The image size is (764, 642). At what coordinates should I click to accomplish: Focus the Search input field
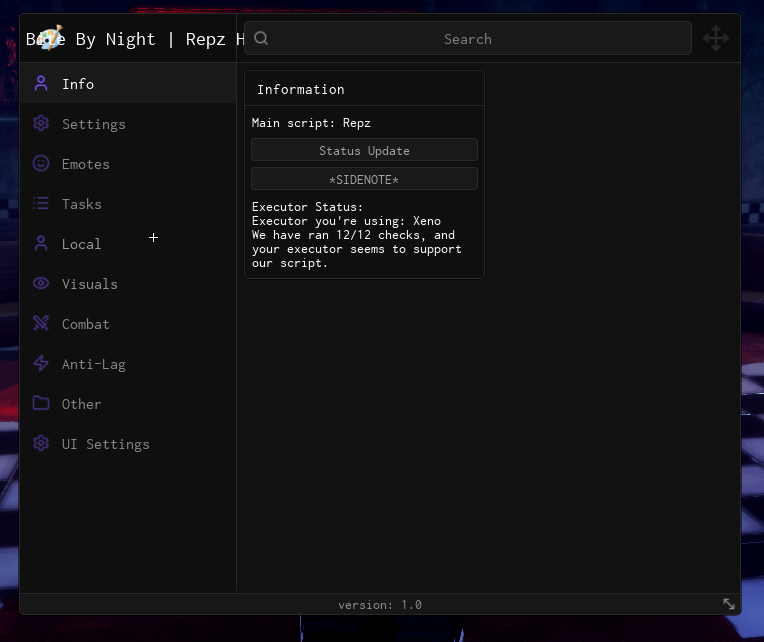coord(468,38)
